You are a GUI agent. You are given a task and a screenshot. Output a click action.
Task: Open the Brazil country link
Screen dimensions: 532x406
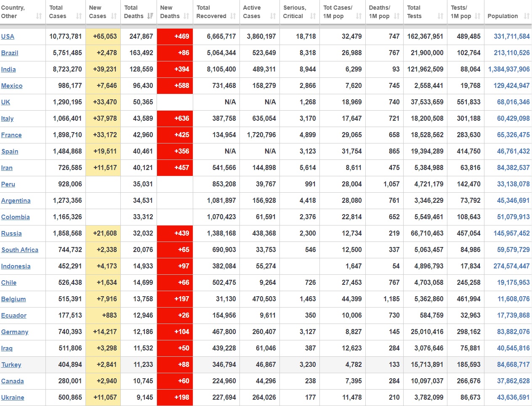[10, 53]
